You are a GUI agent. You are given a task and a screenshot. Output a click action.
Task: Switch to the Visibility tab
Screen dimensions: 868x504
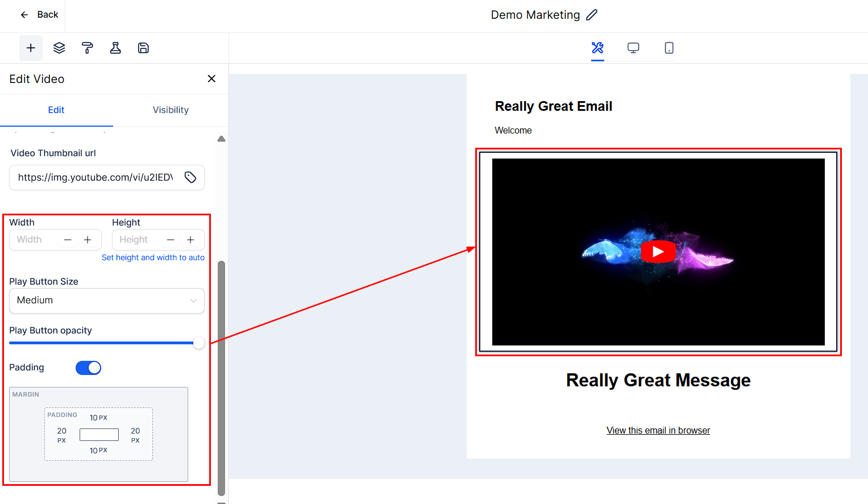[171, 110]
